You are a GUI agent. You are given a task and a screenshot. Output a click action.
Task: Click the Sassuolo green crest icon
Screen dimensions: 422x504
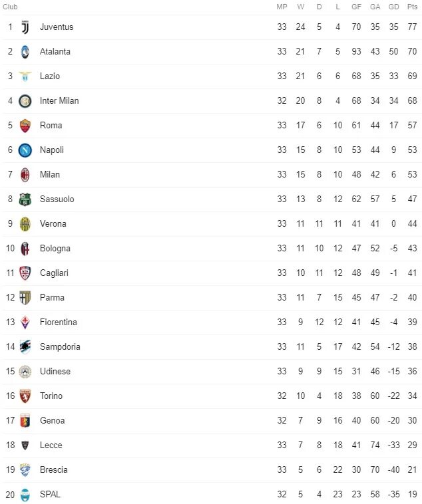pos(25,199)
